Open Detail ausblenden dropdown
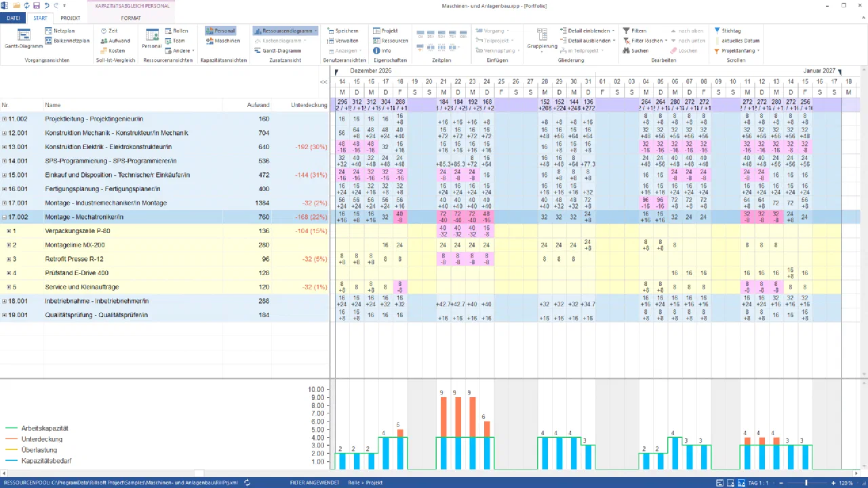Screen dimensions: 868x488 coord(587,41)
